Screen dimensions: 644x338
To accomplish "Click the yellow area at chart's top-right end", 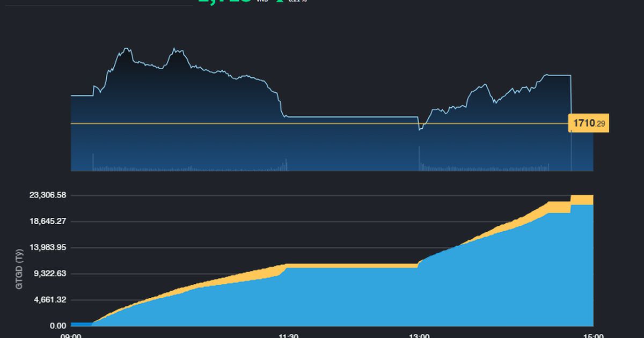I will pos(582,200).
